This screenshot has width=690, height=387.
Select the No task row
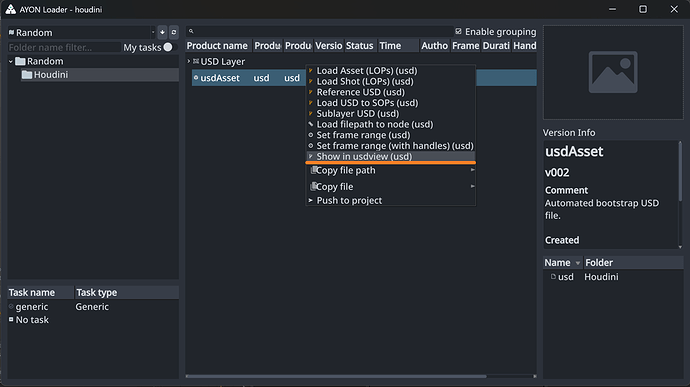(93, 320)
